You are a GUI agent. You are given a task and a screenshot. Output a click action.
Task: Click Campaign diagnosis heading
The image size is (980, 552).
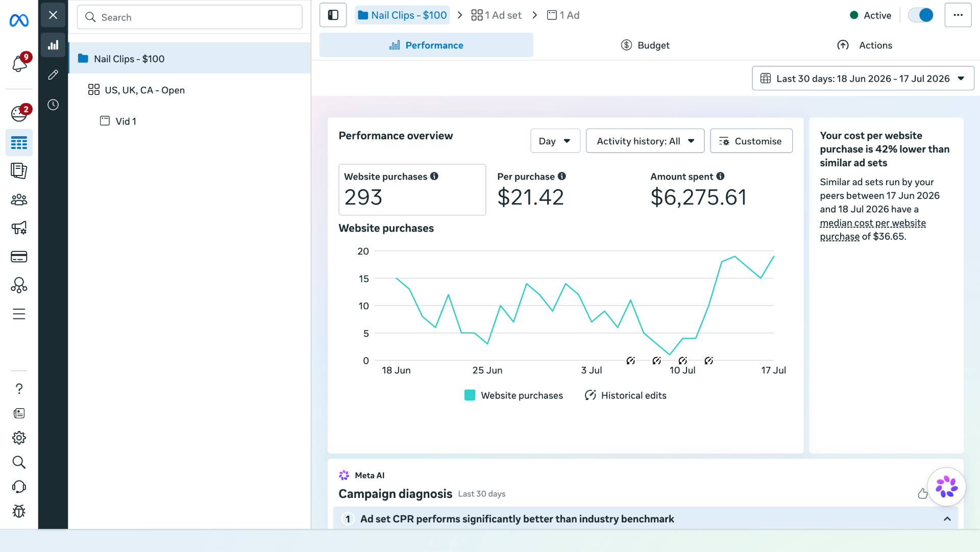[x=395, y=494]
